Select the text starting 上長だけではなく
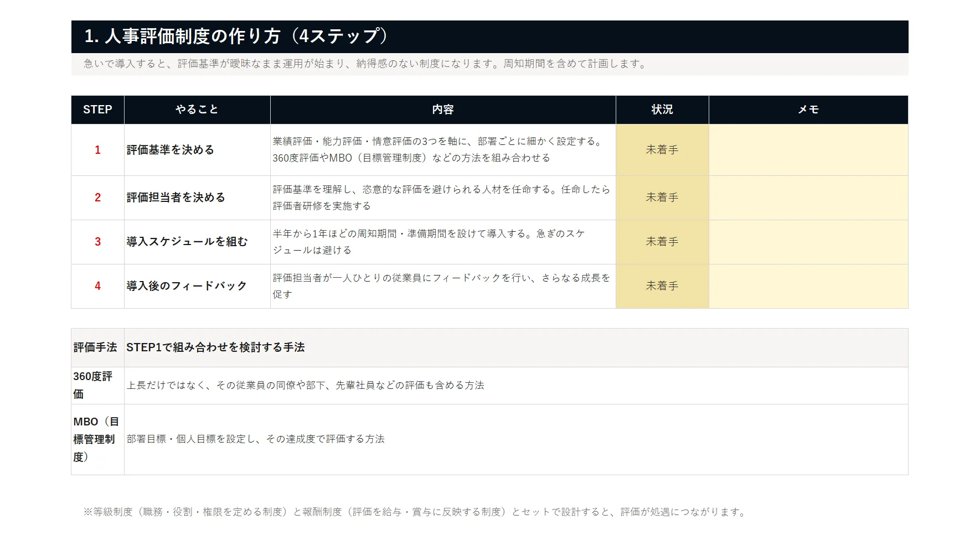This screenshot has width=980, height=551. point(305,386)
